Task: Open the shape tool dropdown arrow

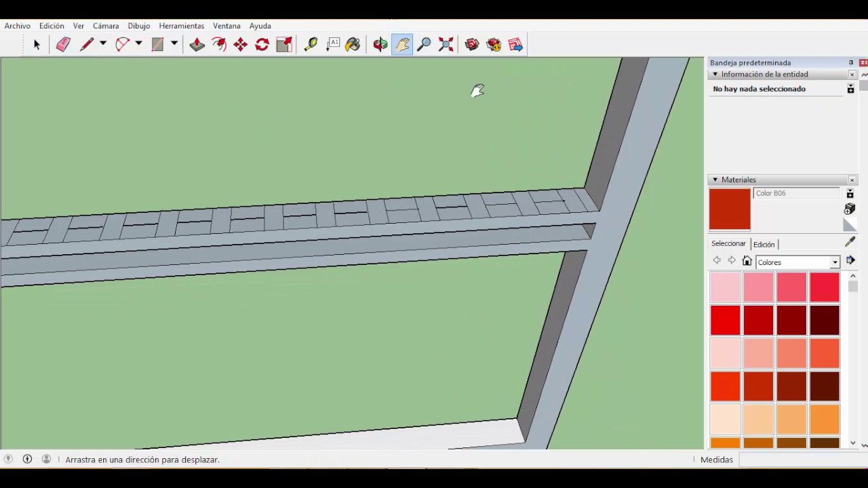Action: point(174,44)
